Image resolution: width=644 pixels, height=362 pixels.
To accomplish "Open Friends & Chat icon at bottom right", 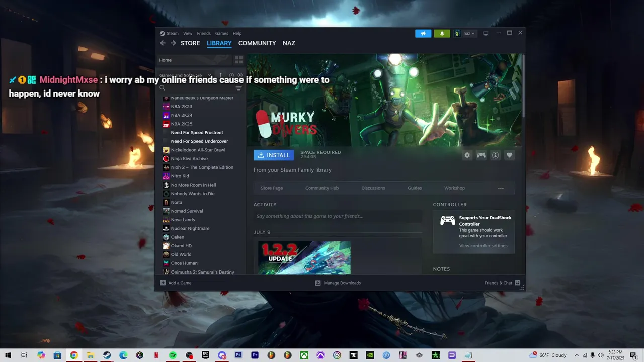I will (517, 283).
